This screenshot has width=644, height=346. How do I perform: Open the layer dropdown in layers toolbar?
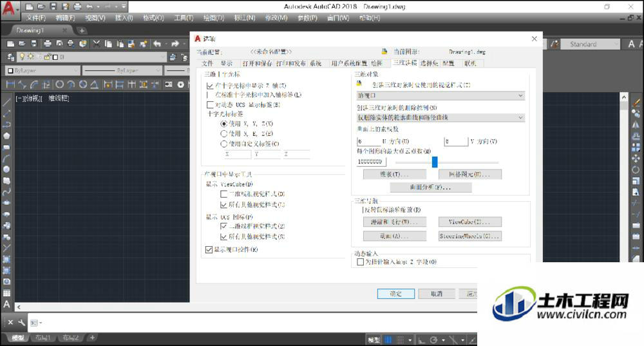click(92, 57)
